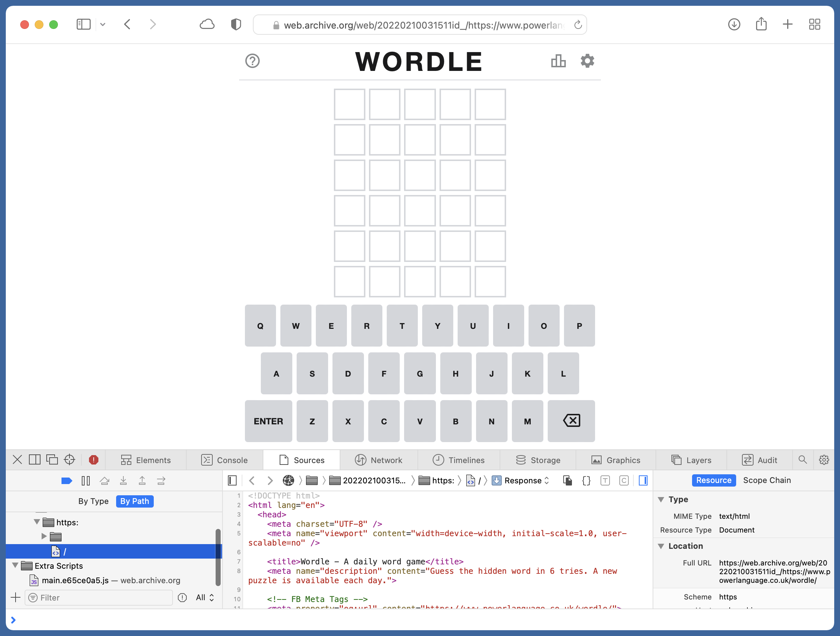Click the Step Out debugger button

pos(142,481)
